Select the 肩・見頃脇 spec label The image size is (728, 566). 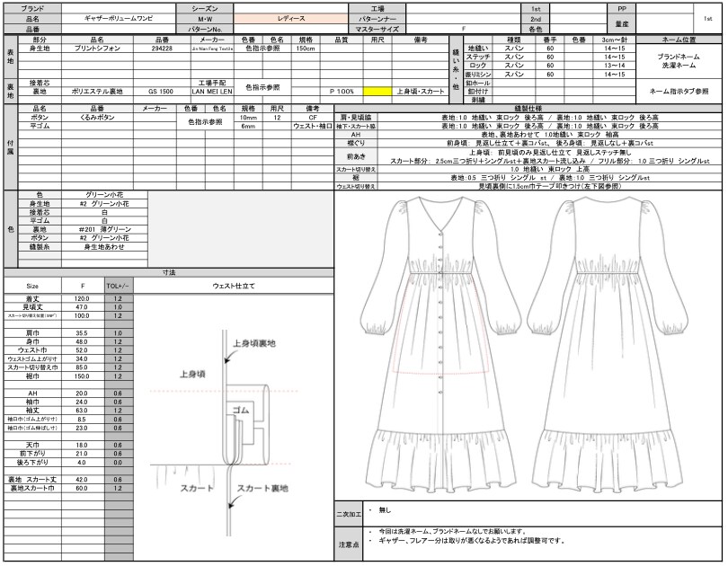tap(356, 118)
